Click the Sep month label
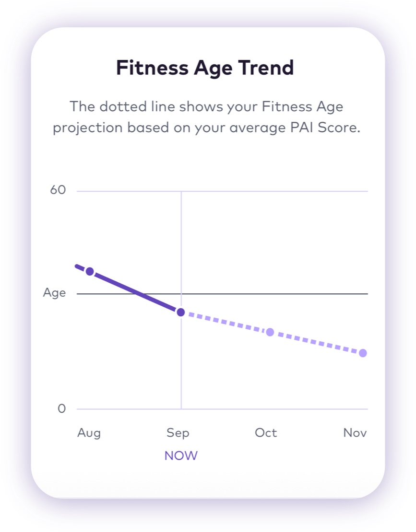 tap(178, 433)
